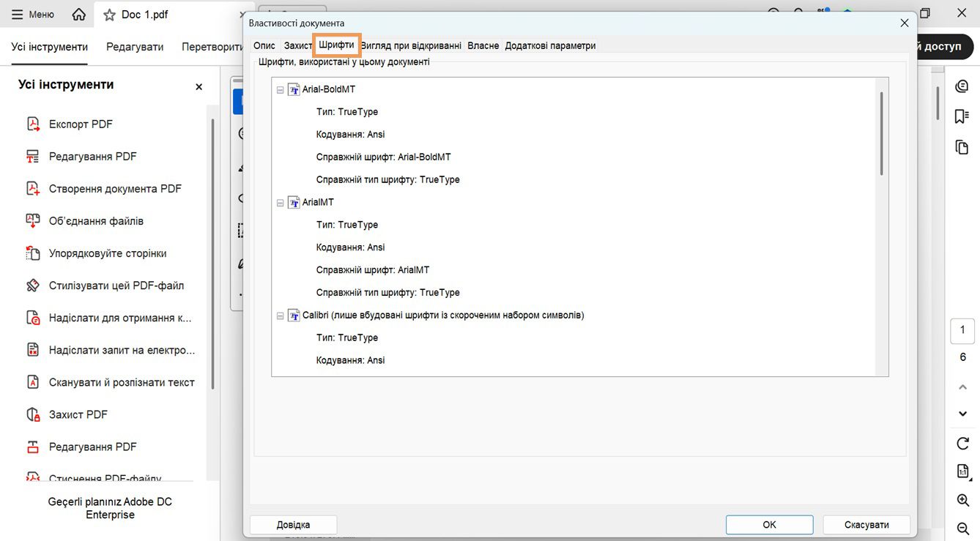
Task: Close the Властивості документа dialog
Action: pos(905,23)
